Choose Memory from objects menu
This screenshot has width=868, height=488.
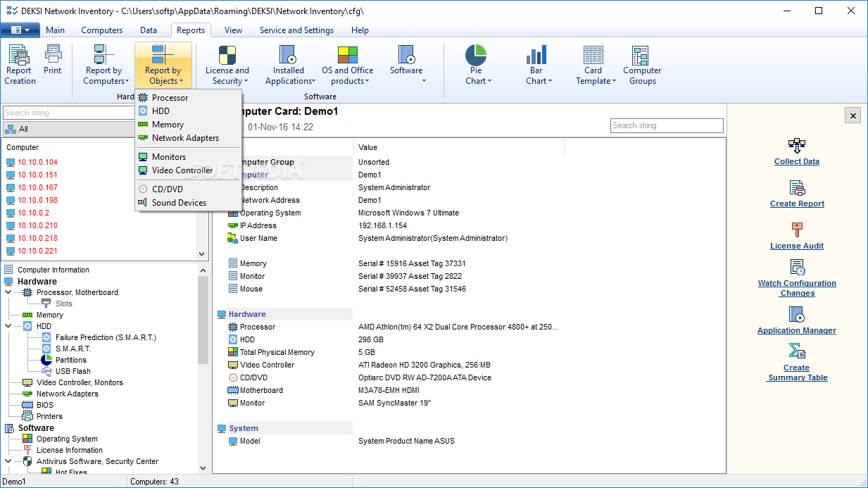(189, 125)
